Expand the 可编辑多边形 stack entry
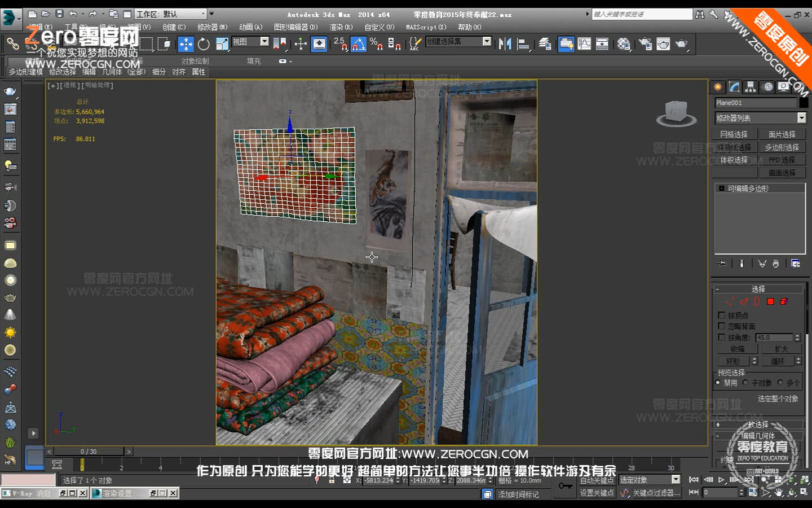 721,189
